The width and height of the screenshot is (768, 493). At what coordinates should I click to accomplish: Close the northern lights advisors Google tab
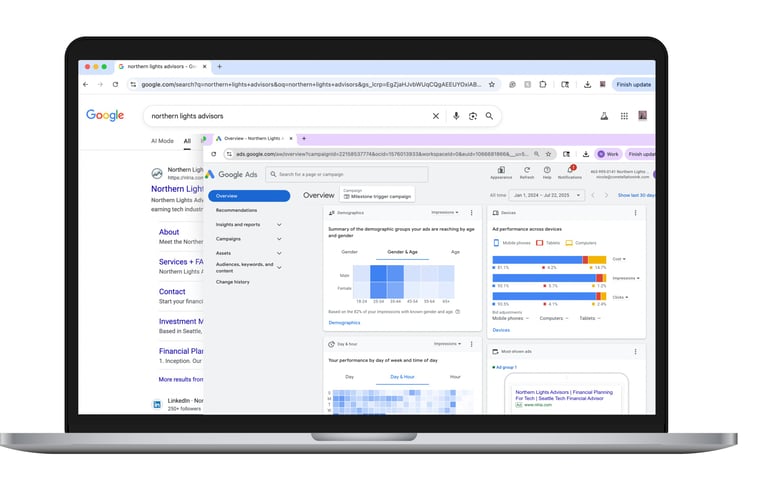point(204,67)
